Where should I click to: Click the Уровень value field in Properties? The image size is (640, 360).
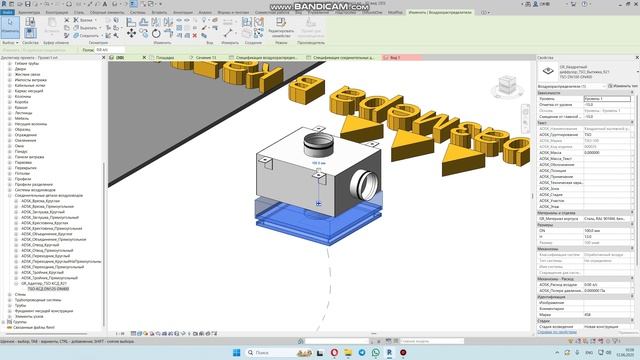click(x=607, y=99)
